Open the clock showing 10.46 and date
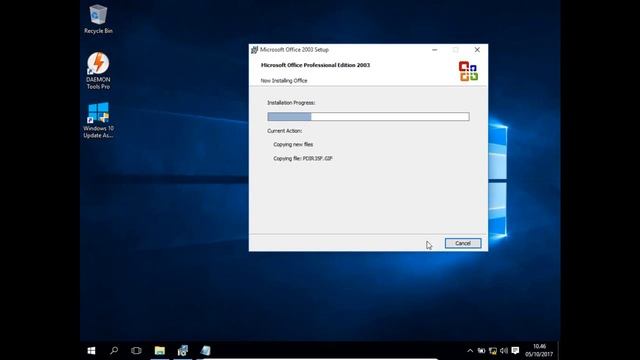This screenshot has width=640, height=360. 539,350
